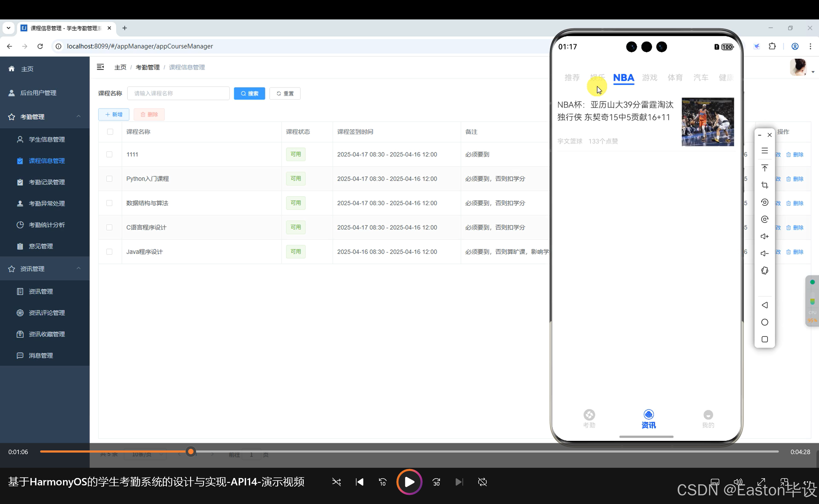Click the video player play button
This screenshot has width=819, height=504.
coord(409,482)
